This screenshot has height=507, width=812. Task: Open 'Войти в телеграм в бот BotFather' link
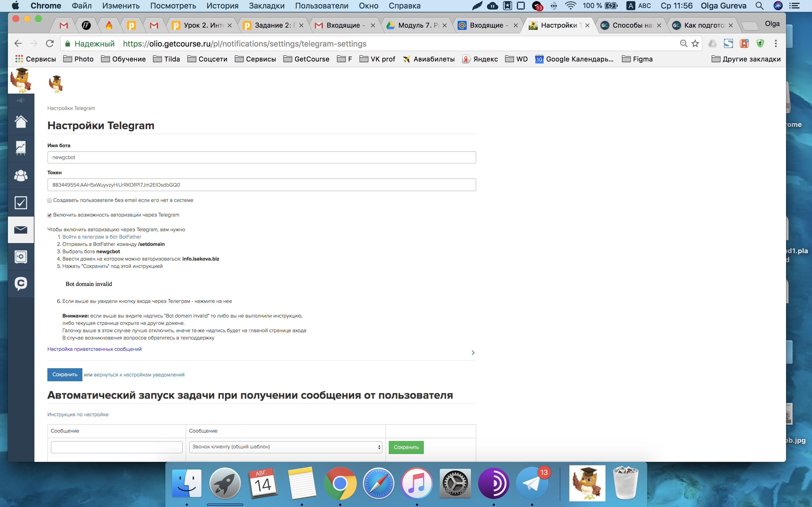tap(102, 237)
